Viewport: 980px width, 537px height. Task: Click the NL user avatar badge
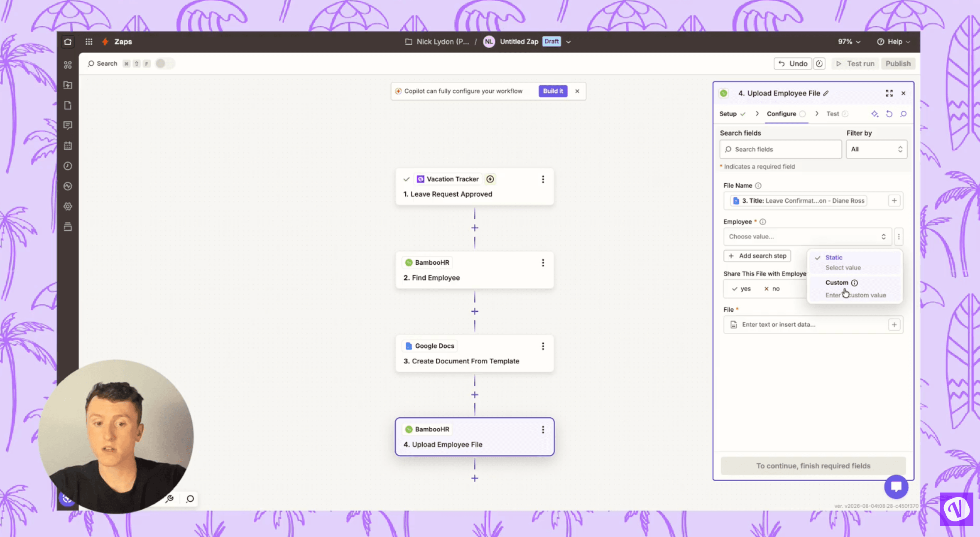(x=489, y=42)
